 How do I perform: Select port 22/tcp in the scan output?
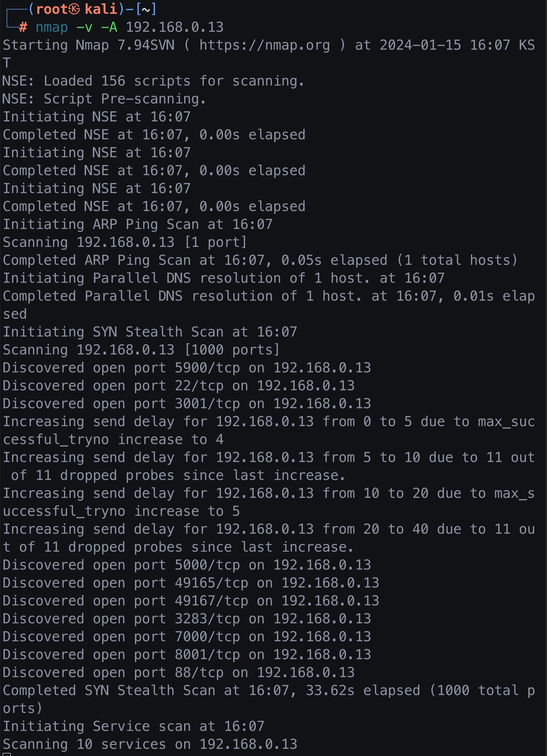pos(199,386)
